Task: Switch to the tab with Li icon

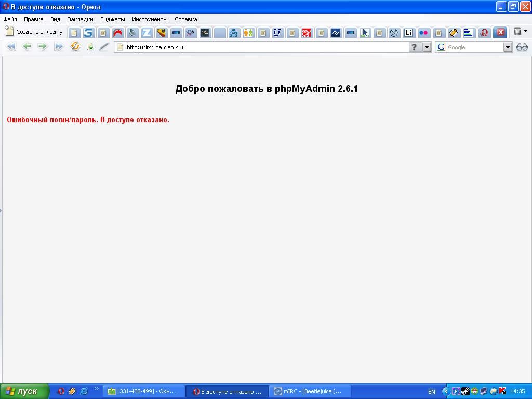Action: (x=408, y=33)
